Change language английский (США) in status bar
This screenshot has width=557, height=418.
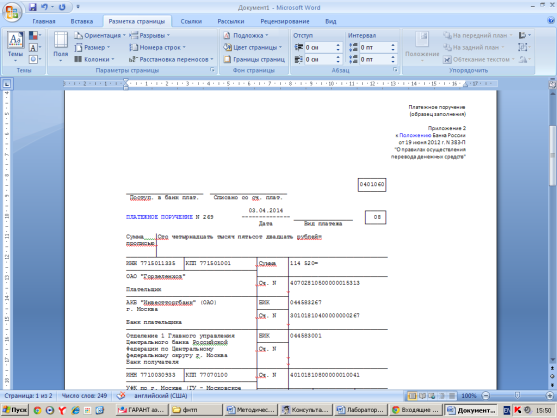(x=161, y=396)
